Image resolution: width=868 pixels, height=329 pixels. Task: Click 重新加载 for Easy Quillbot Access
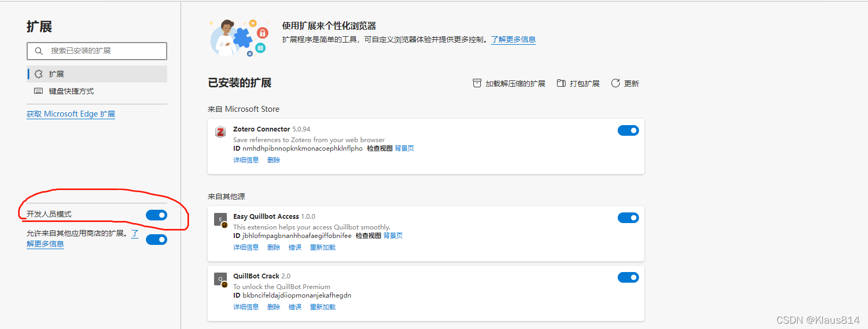tap(323, 248)
